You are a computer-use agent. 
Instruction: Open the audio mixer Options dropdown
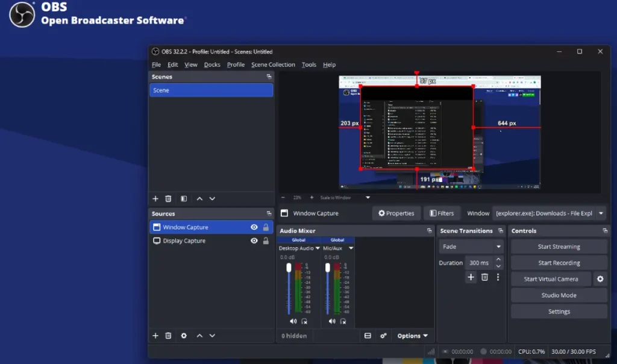click(x=412, y=336)
